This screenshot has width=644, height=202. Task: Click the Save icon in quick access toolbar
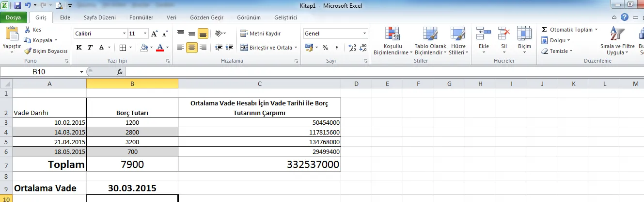click(x=17, y=6)
